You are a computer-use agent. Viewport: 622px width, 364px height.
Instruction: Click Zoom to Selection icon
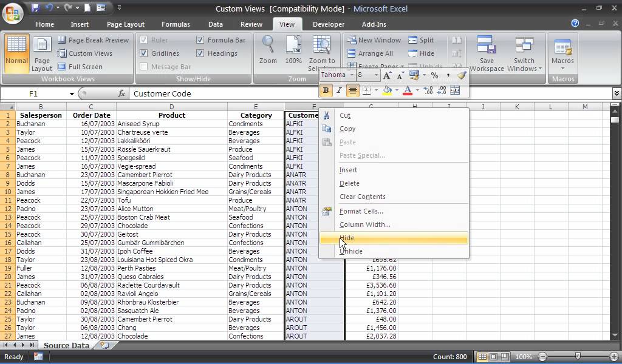pos(322,53)
